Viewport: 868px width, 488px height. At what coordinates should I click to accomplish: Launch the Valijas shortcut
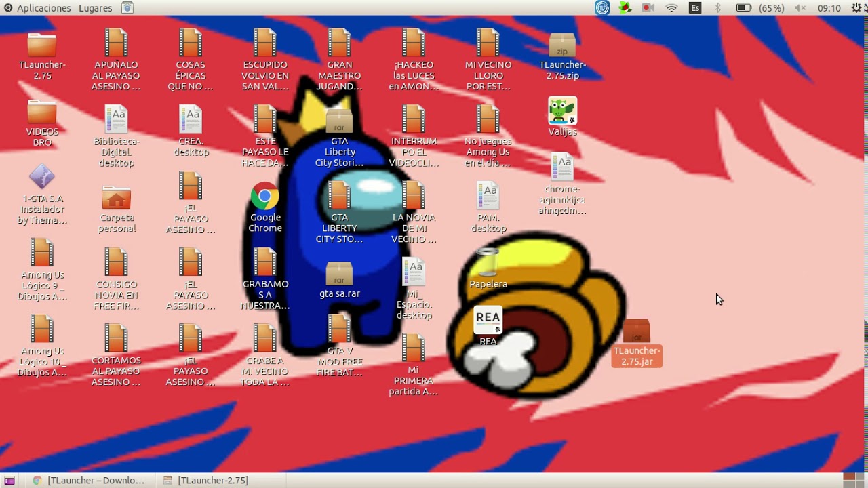point(562,110)
